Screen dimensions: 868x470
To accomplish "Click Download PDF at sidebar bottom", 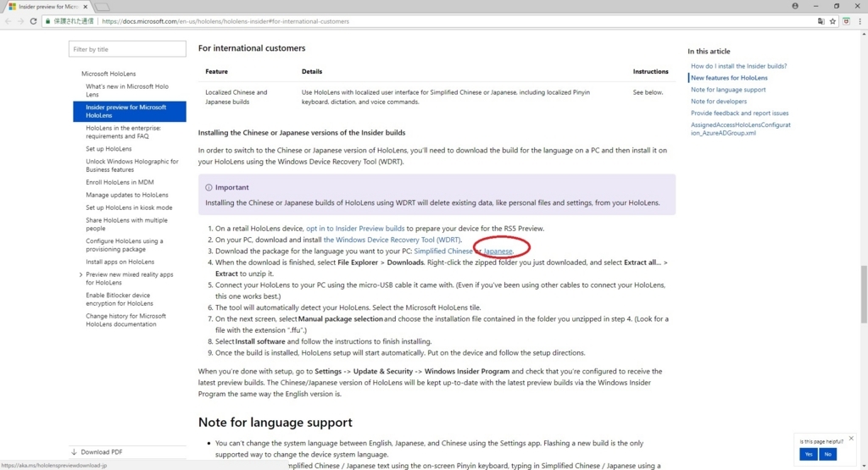I will pyautogui.click(x=102, y=451).
